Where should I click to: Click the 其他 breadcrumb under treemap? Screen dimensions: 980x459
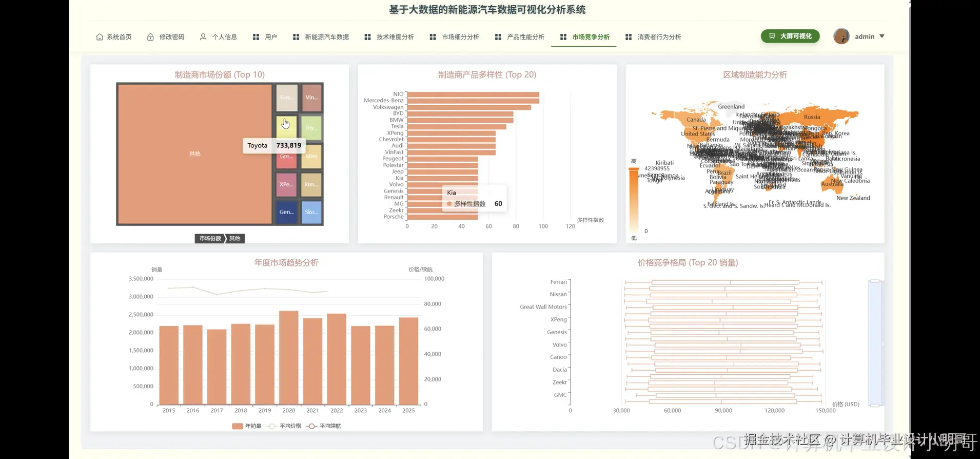pyautogui.click(x=235, y=238)
